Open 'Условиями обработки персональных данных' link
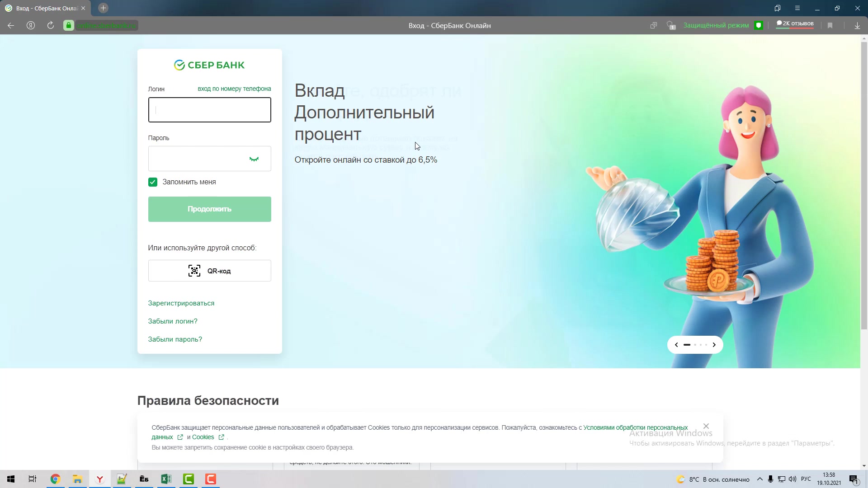The width and height of the screenshot is (868, 488). click(x=635, y=427)
